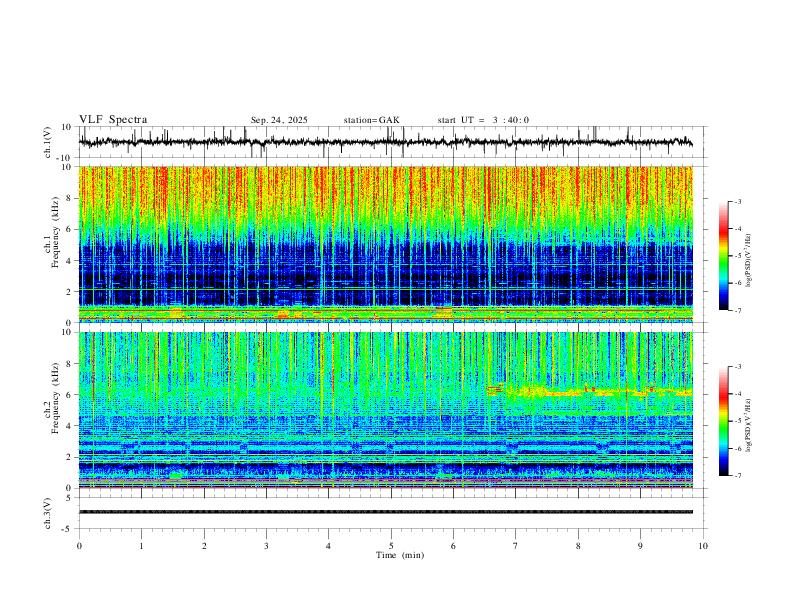This screenshot has height=612, width=792.
Task: Click the ch.3 black signal band
Action: (x=386, y=512)
